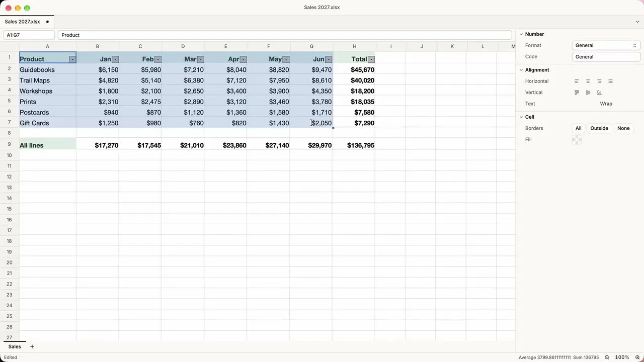Remove borders with None

623,128
